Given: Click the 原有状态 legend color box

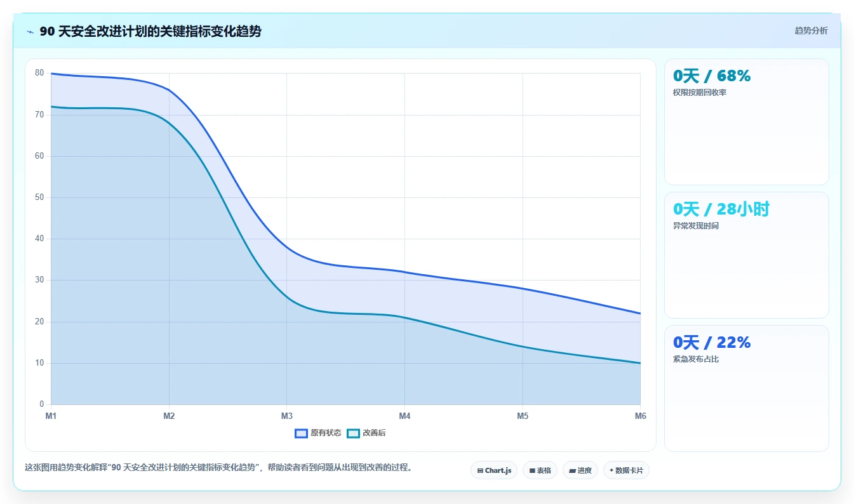Looking at the screenshot, I should click(x=302, y=433).
